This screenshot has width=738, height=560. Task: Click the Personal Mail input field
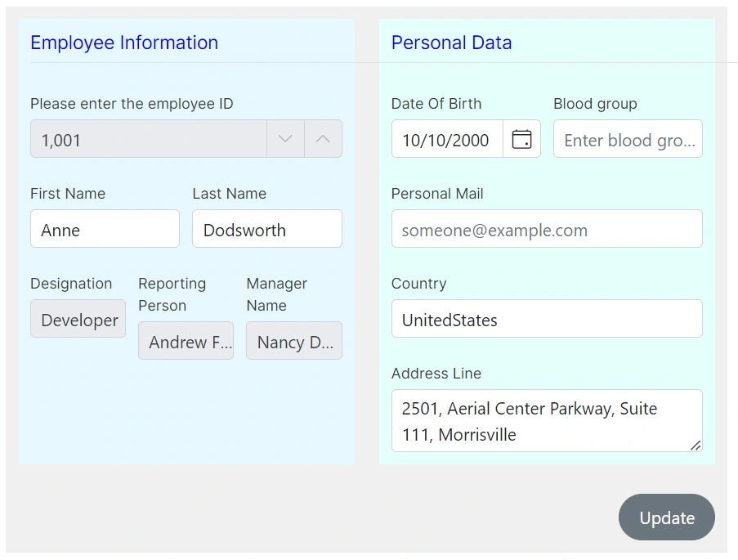click(x=547, y=228)
